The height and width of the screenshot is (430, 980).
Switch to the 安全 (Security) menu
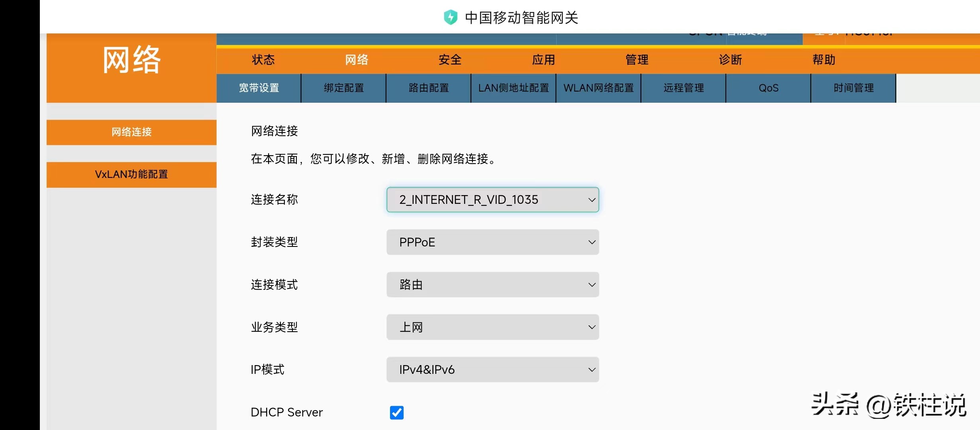point(449,60)
